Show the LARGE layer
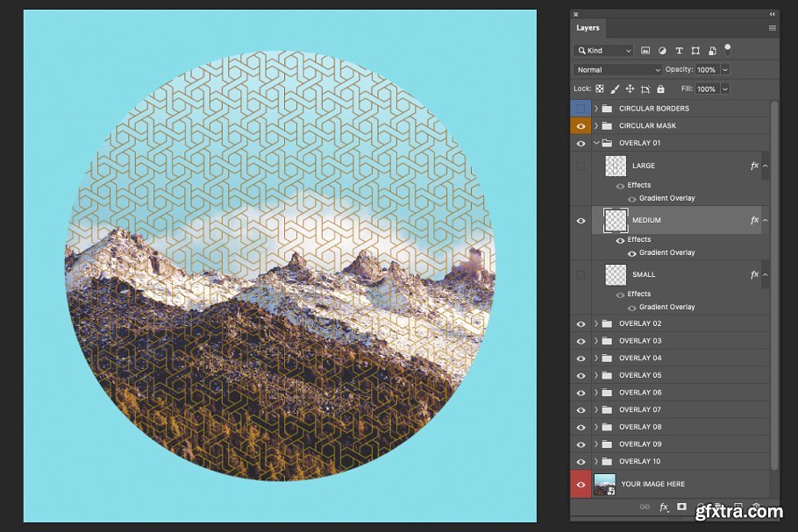The image size is (798, 532). pos(581,166)
